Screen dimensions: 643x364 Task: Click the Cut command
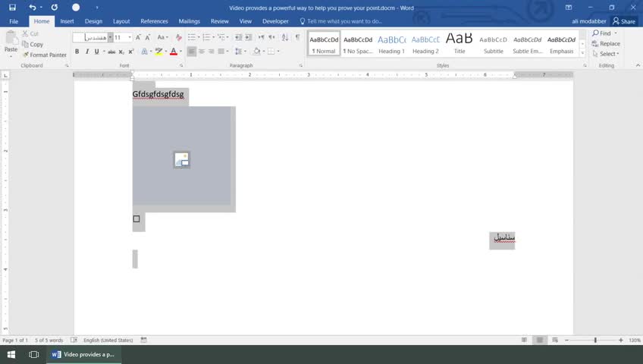[30, 33]
